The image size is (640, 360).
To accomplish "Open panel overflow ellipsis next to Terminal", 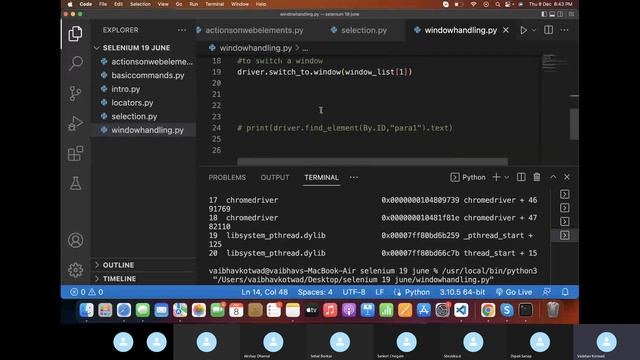I will pos(354,177).
